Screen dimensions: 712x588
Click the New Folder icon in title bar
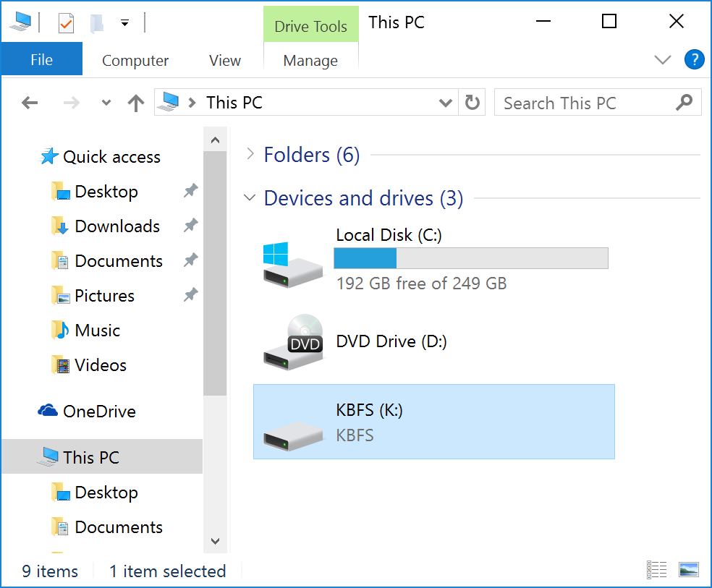click(x=96, y=22)
